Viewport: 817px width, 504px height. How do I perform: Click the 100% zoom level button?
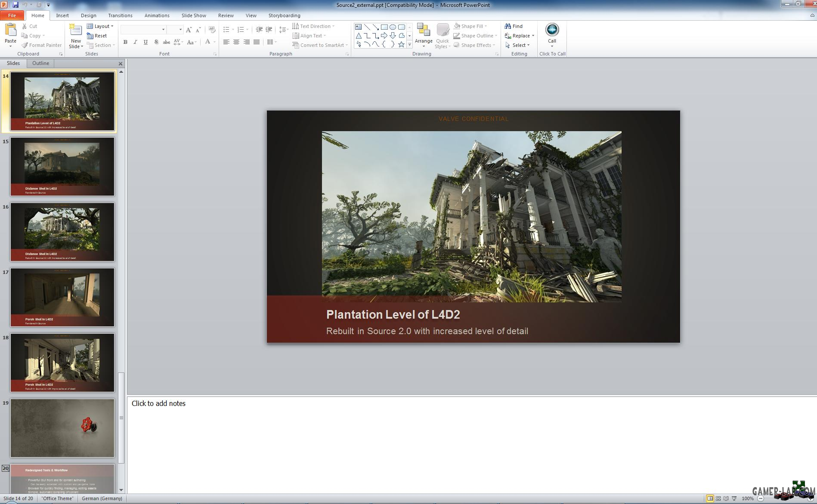[748, 498]
